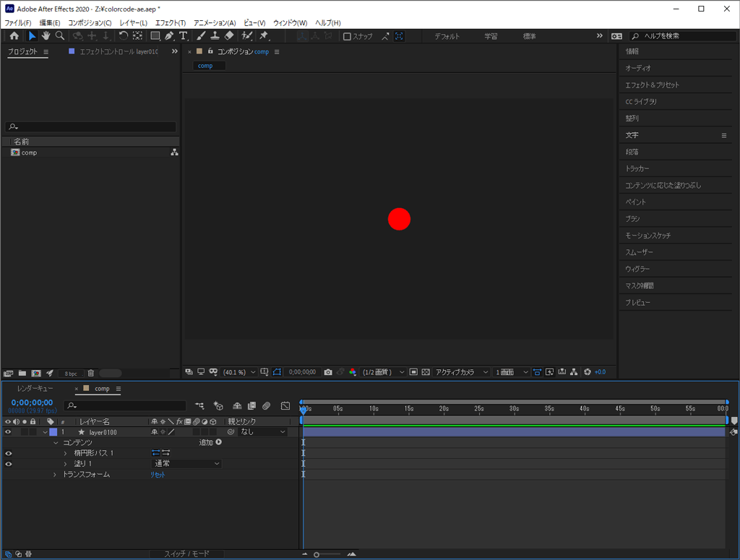The width and height of the screenshot is (740, 560).
Task: Open the エフェクト(T) menu
Action: pyautogui.click(x=171, y=22)
